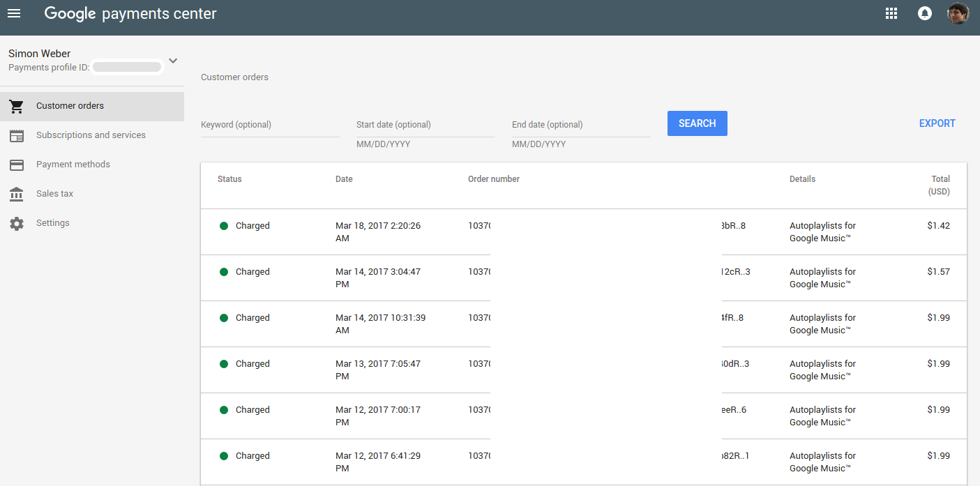Open the Mar 14, 2017 3:04:47 PM order

coord(584,278)
